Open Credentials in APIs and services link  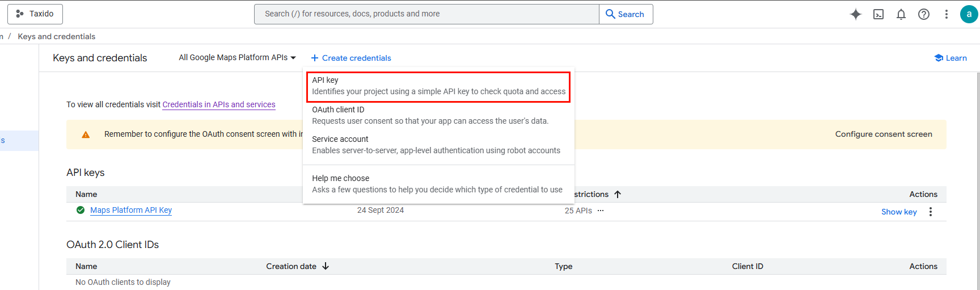tap(219, 104)
